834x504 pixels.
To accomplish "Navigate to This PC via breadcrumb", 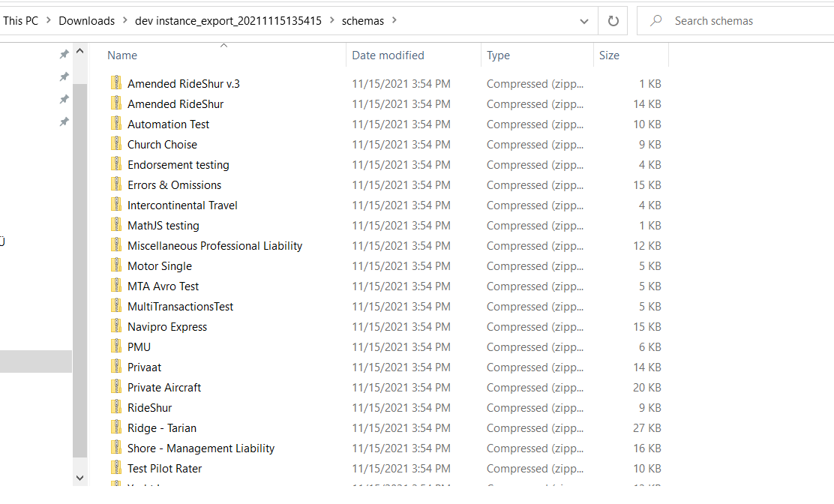I will pos(19,20).
